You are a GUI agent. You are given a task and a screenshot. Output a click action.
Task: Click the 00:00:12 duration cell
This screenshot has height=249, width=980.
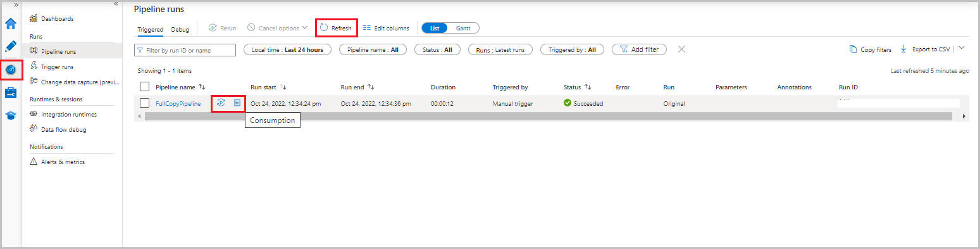coord(442,103)
